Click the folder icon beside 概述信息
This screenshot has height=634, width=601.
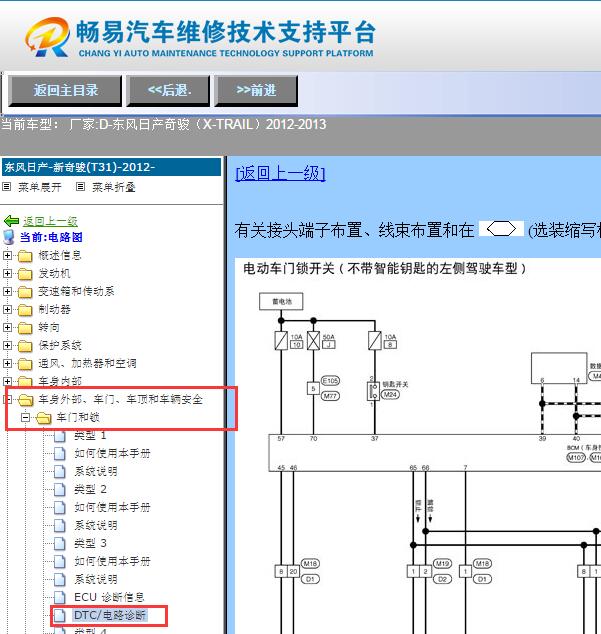25,256
